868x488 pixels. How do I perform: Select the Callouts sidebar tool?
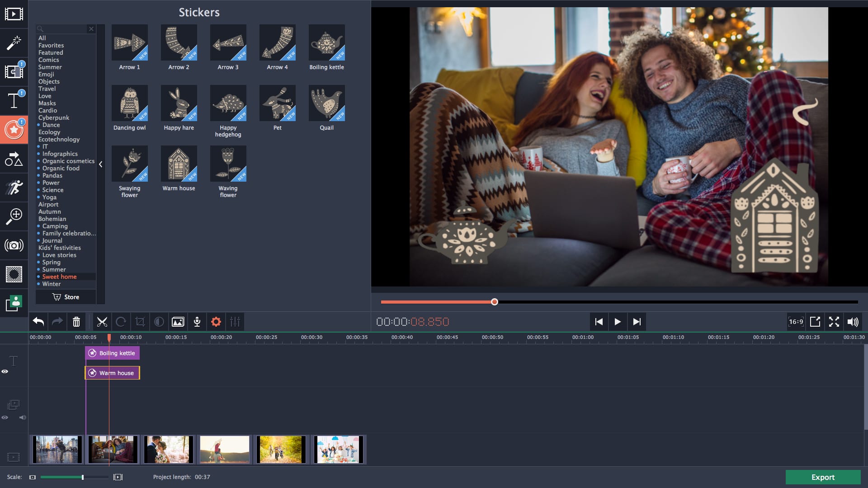click(x=14, y=159)
